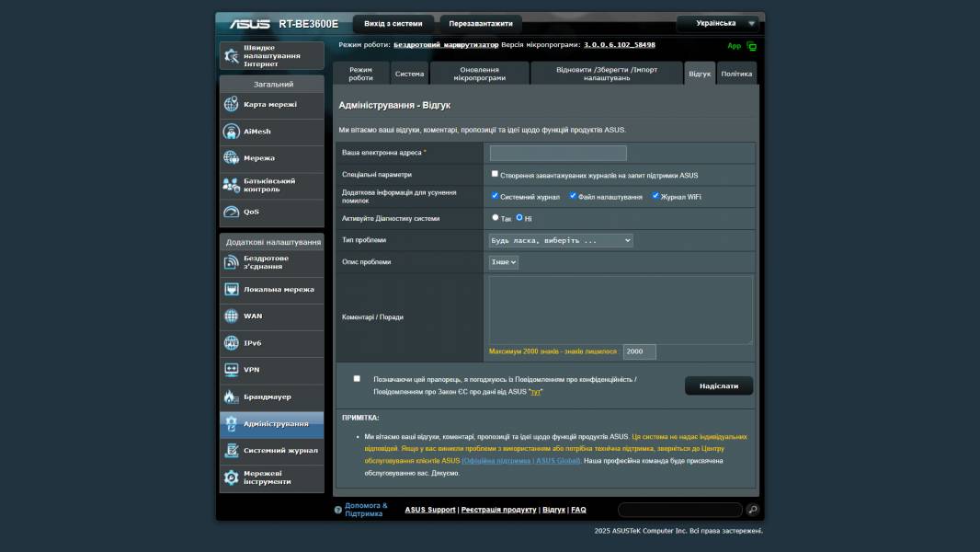
Task: Enable ASUS support downloadable logs checkbox
Action: [495, 174]
